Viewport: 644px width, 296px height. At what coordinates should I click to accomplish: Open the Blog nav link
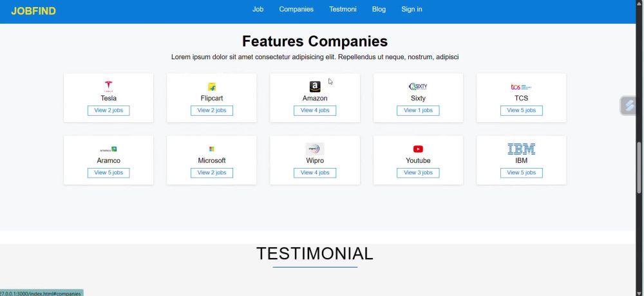point(379,9)
